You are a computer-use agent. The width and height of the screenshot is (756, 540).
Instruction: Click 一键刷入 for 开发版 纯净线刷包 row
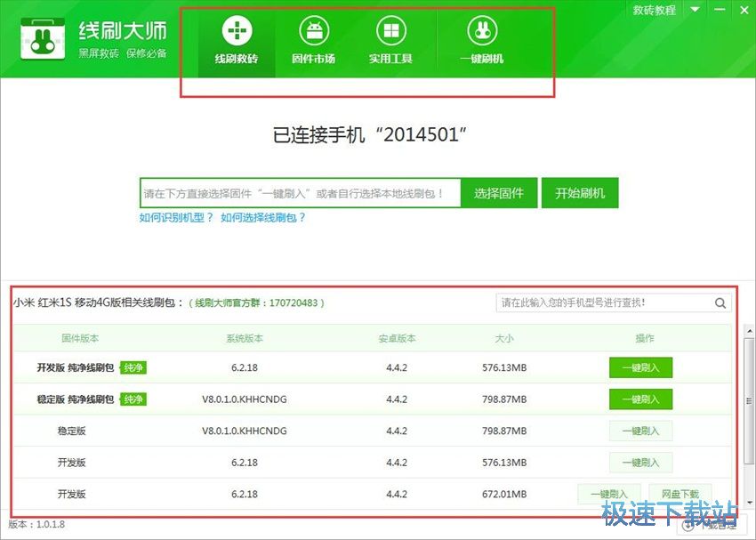click(x=640, y=368)
